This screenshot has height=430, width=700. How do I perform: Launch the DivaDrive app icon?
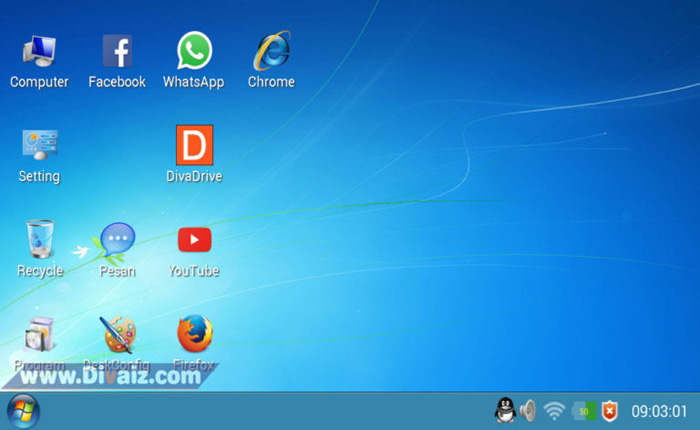tap(194, 145)
